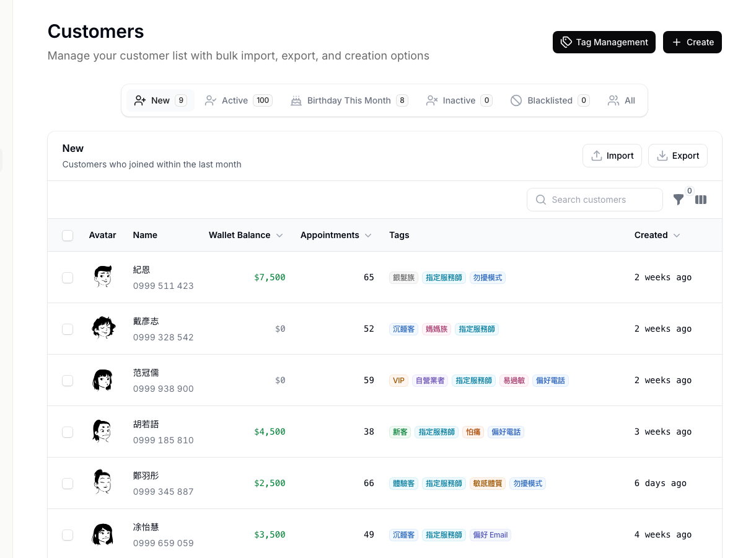The width and height of the screenshot is (756, 558).
Task: Click the plus icon in the Create button
Action: click(677, 42)
